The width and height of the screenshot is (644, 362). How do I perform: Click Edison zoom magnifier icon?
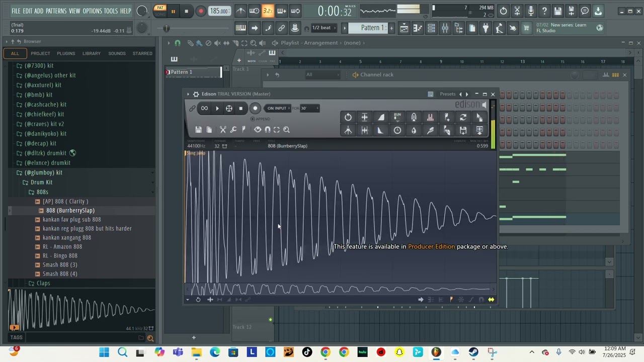pyautogui.click(x=286, y=130)
